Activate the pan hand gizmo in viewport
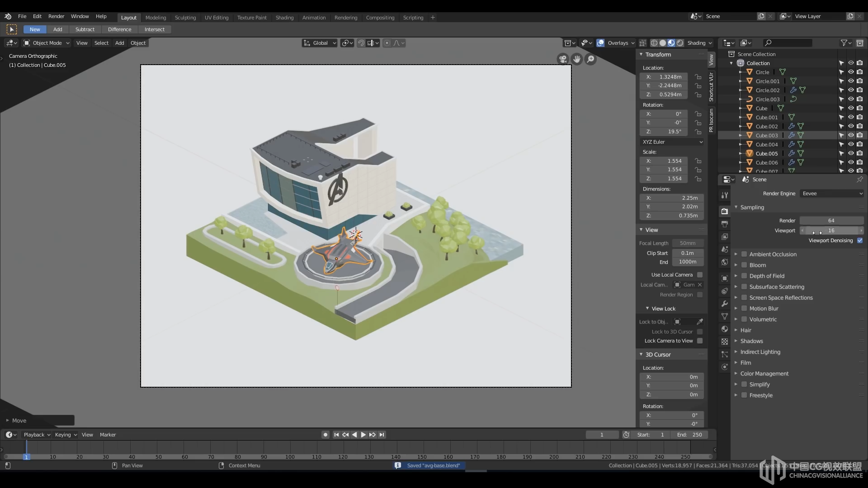This screenshot has height=488, width=868. click(x=577, y=59)
